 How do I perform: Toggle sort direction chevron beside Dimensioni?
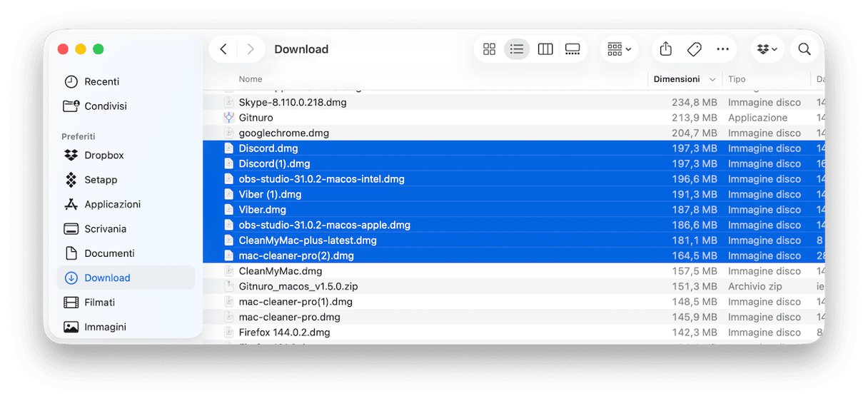[712, 79]
